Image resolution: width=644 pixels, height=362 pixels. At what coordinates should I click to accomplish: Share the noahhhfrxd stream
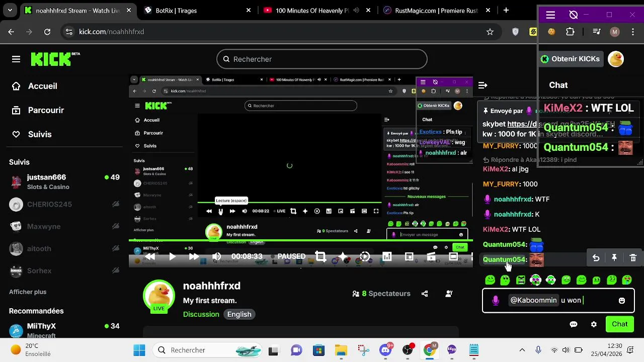425,294
